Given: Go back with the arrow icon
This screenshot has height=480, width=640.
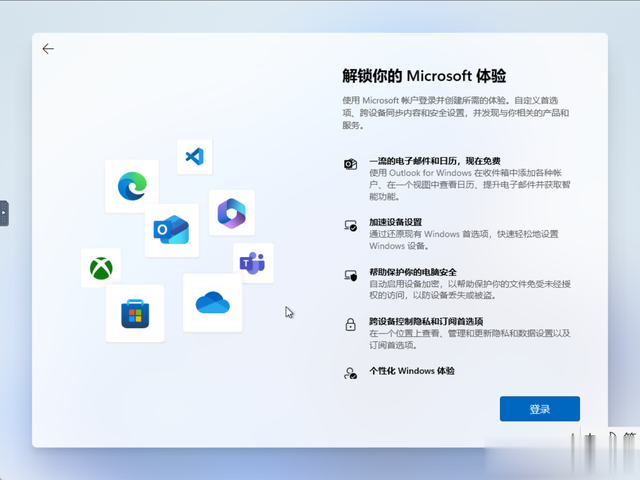Looking at the screenshot, I should (48, 49).
